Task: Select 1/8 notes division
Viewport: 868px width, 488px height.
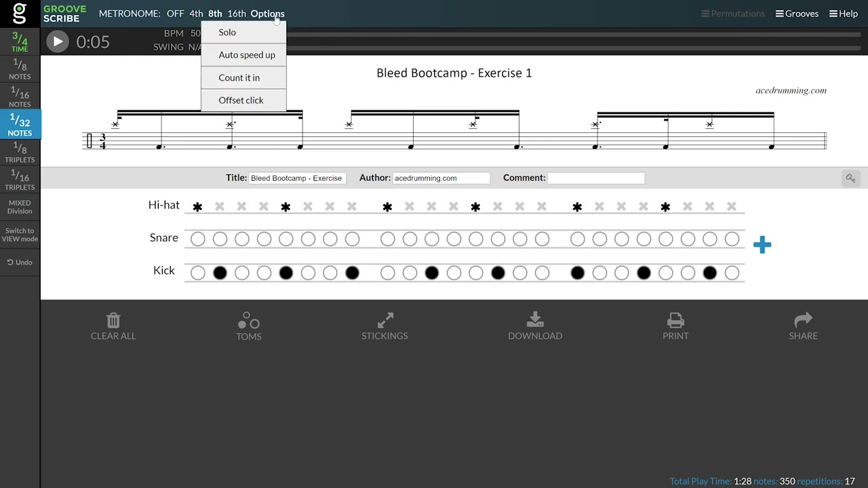Action: [x=20, y=68]
